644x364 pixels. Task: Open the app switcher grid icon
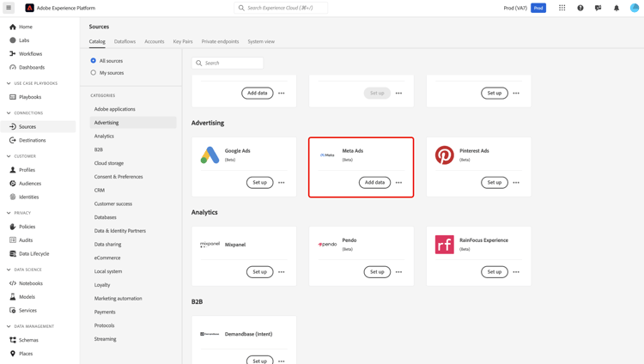pyautogui.click(x=562, y=8)
